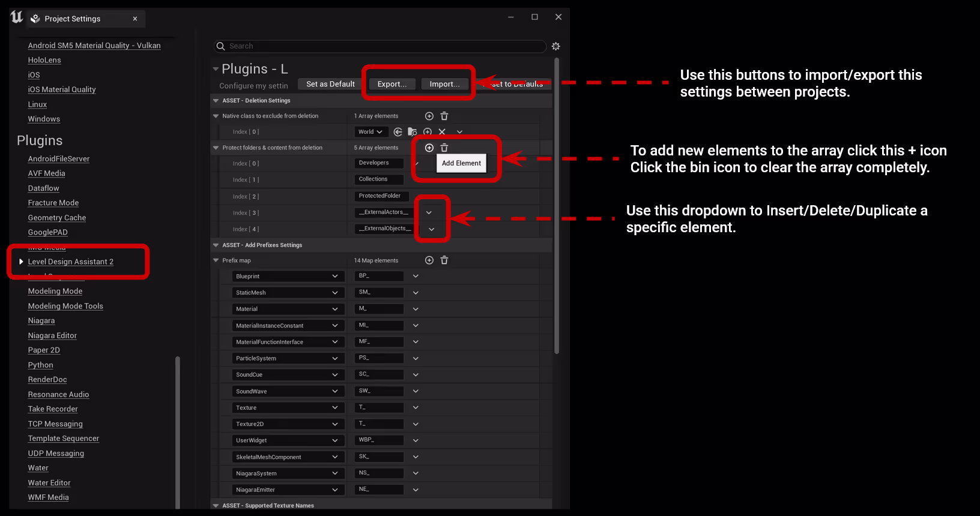
Task: Click the category list sidebar scrollbar
Action: point(178,432)
